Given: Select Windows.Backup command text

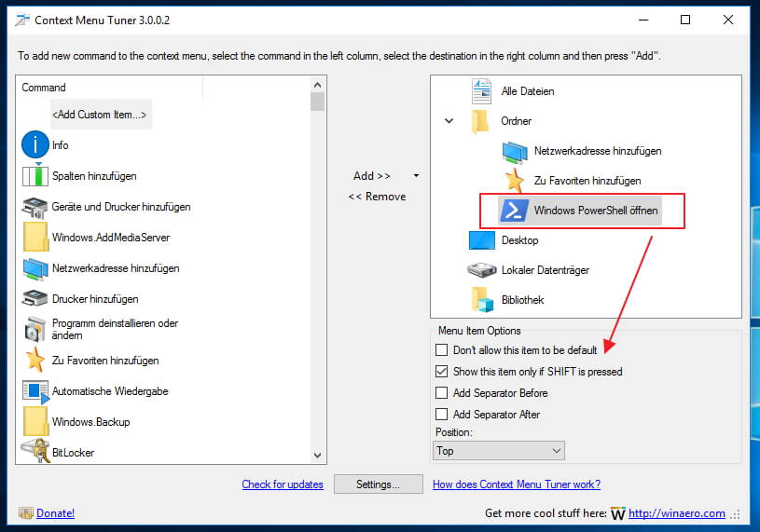Looking at the screenshot, I should point(91,422).
